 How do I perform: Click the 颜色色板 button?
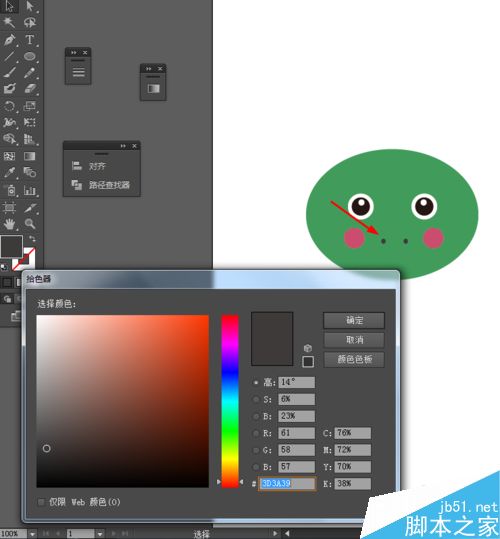point(354,360)
